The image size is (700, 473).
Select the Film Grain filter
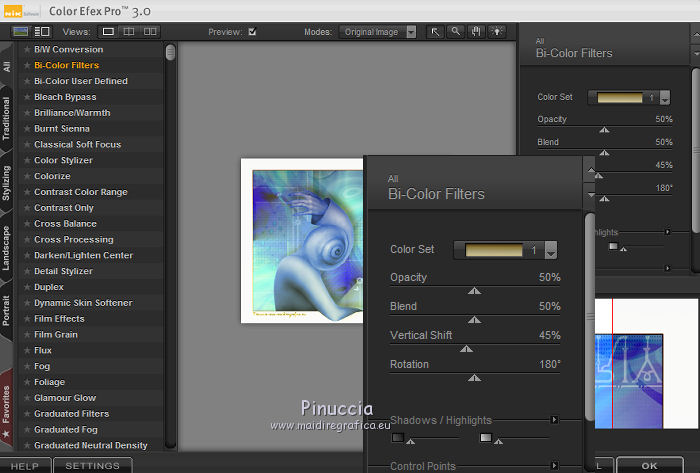point(56,334)
